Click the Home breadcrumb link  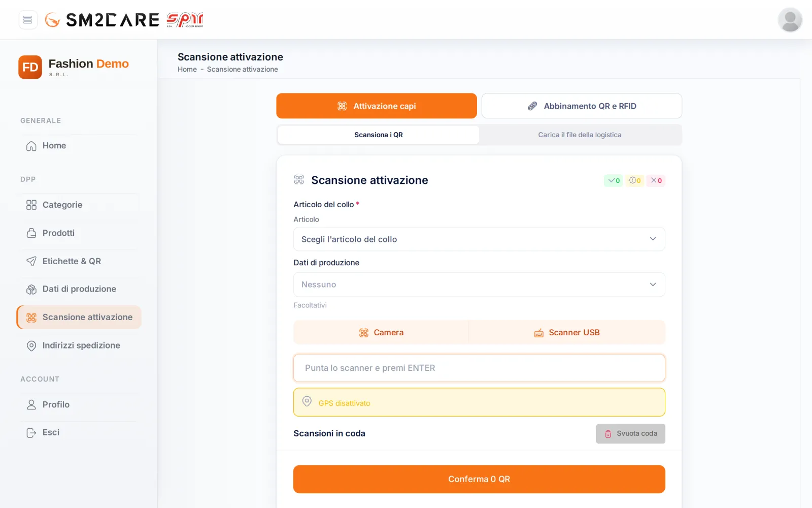[x=187, y=70]
